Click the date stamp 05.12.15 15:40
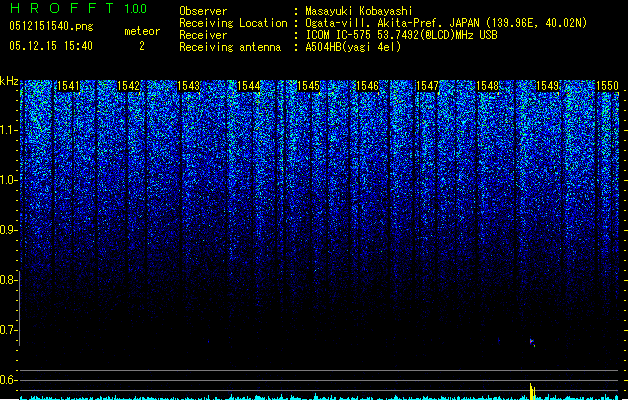Screen dimensions: 629x400 point(51,46)
